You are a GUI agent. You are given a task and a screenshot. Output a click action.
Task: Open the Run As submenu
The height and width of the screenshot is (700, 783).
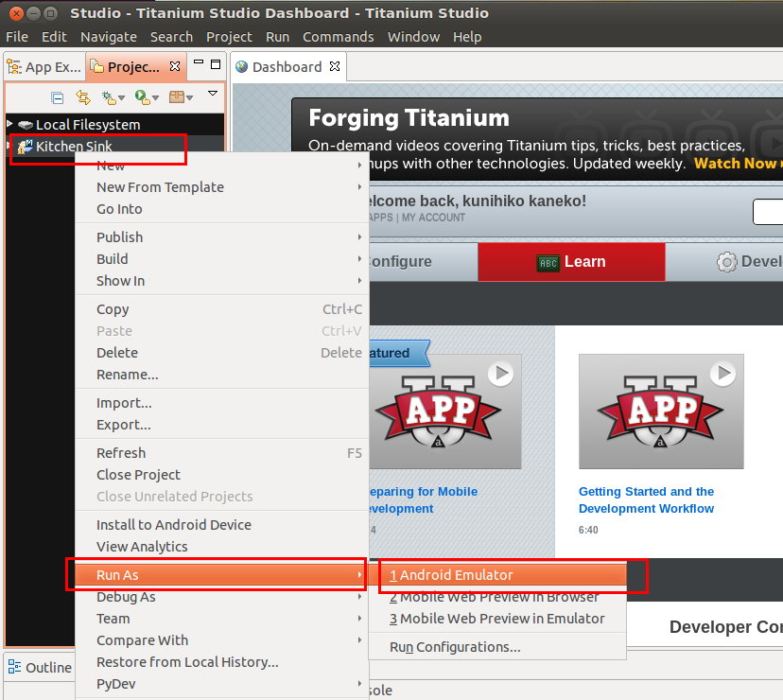(x=221, y=575)
